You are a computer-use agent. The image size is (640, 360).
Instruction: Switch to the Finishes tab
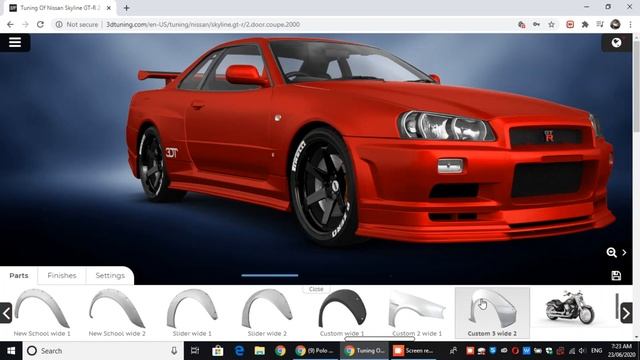coord(62,276)
